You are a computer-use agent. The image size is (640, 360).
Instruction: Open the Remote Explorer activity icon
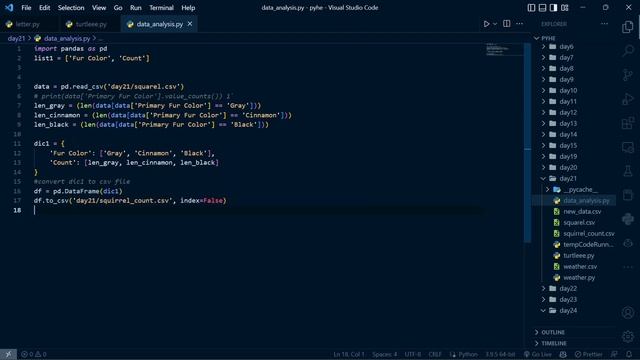point(628,147)
